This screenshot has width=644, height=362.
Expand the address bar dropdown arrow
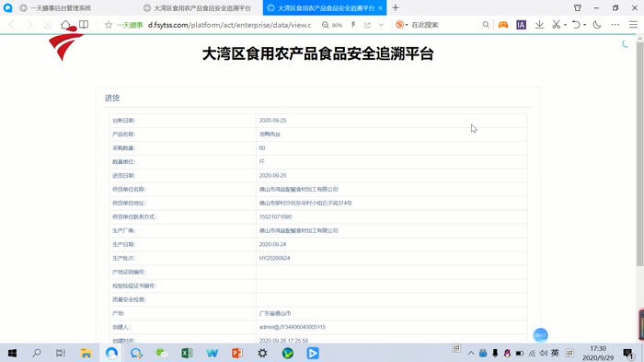pos(381,25)
